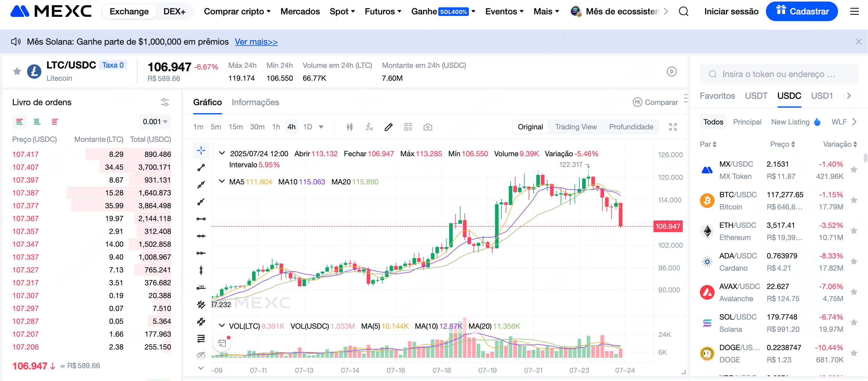Image resolution: width=868 pixels, height=381 pixels.
Task: Select the ETH/USDC pair row
Action: coord(779,231)
